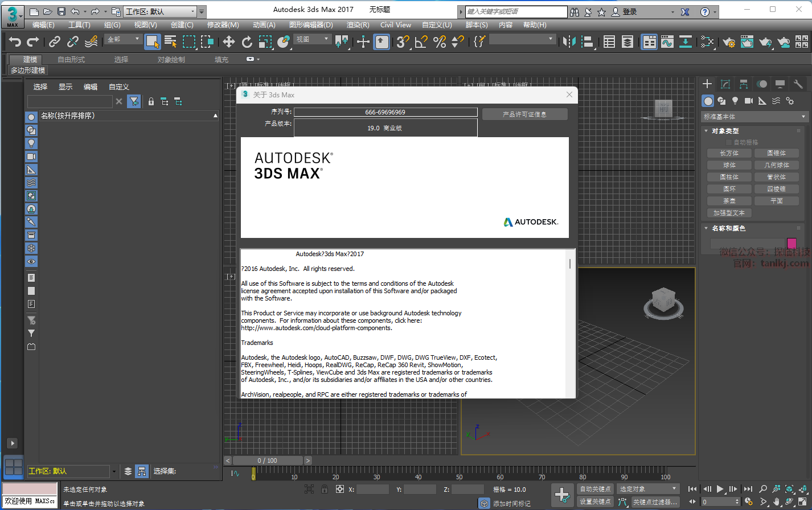Toggle Auto Key mode (自动关键点)

(595, 489)
